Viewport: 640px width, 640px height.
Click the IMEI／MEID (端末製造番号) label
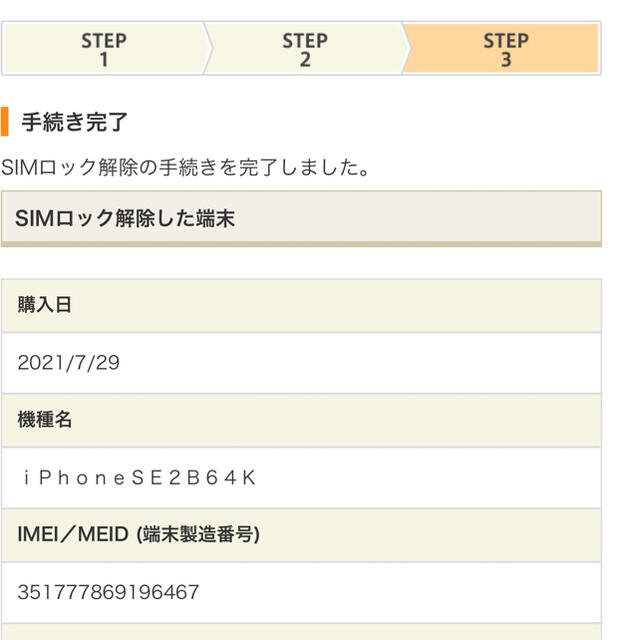138,534
